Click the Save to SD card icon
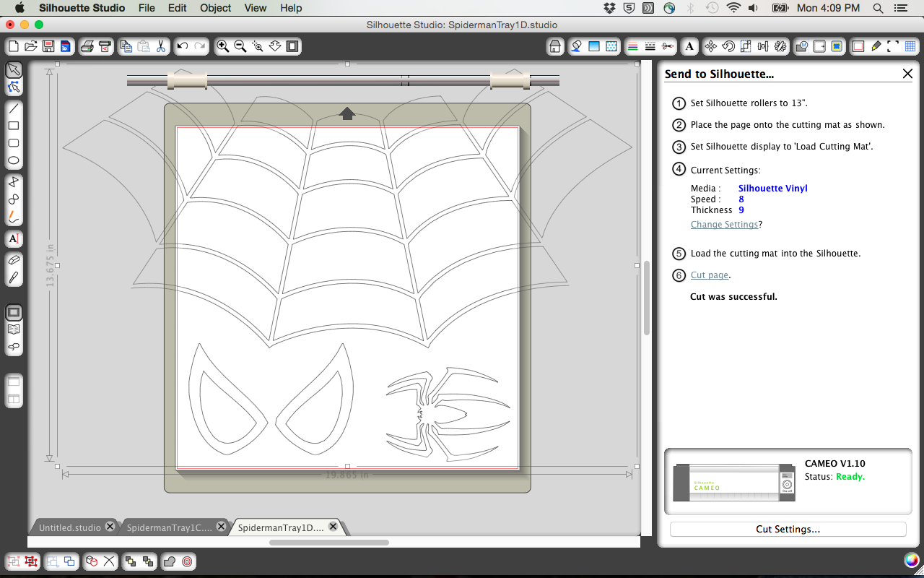The image size is (924, 578). tap(65, 46)
